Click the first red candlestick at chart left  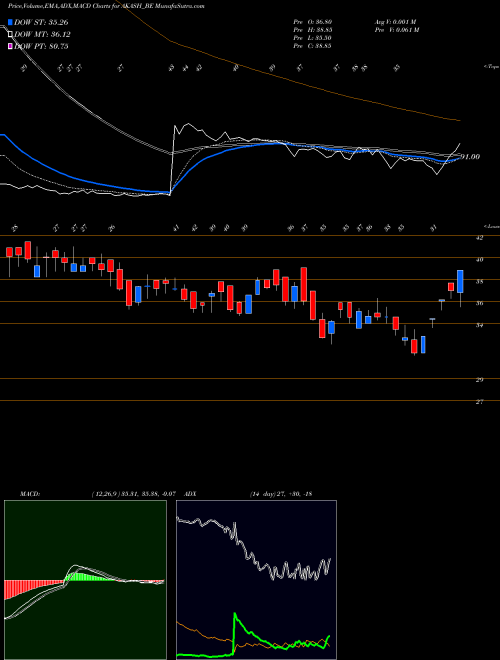9,252
